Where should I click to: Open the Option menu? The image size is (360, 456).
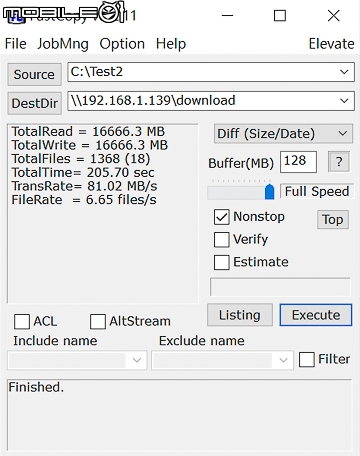[122, 44]
